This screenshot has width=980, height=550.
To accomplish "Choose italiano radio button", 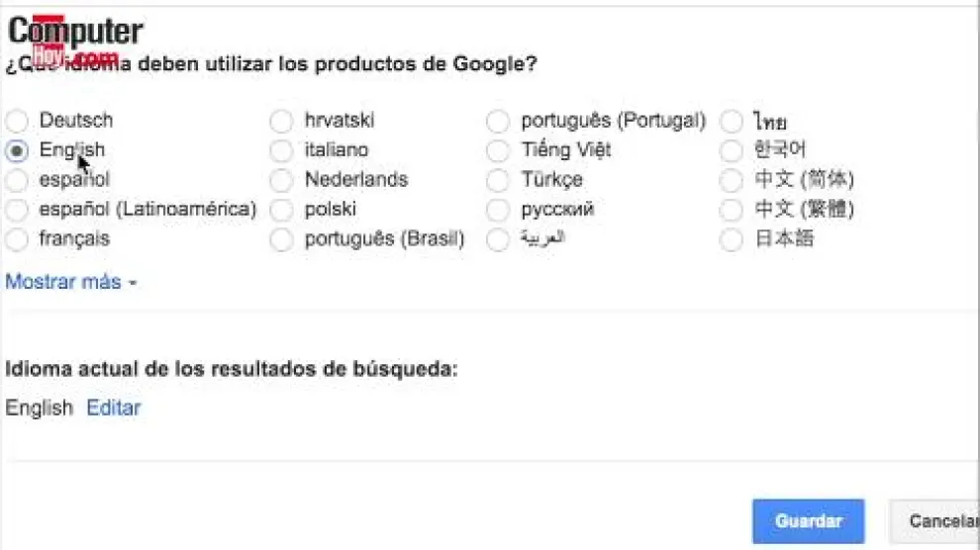I will [282, 150].
